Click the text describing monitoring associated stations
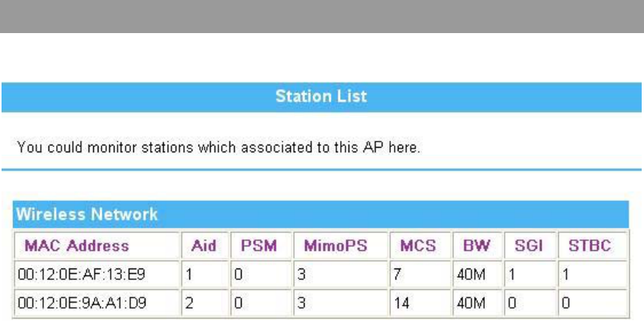This screenshot has width=644, height=327. tap(219, 147)
